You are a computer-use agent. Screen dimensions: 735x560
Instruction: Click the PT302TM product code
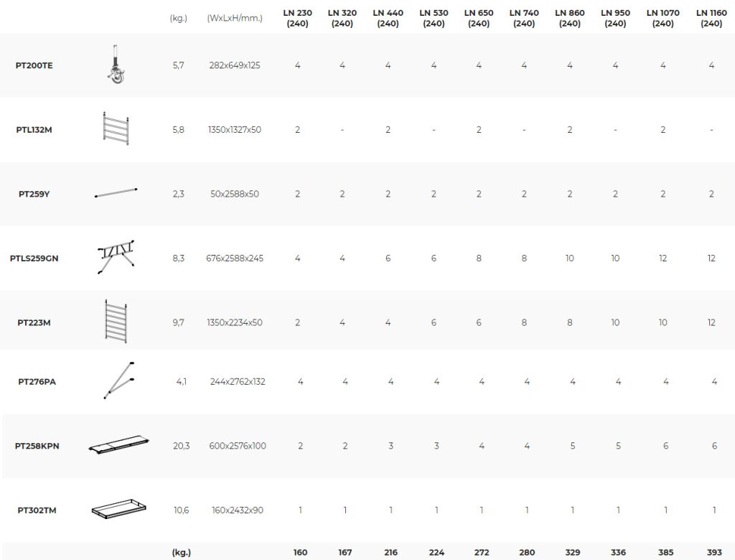[37, 510]
